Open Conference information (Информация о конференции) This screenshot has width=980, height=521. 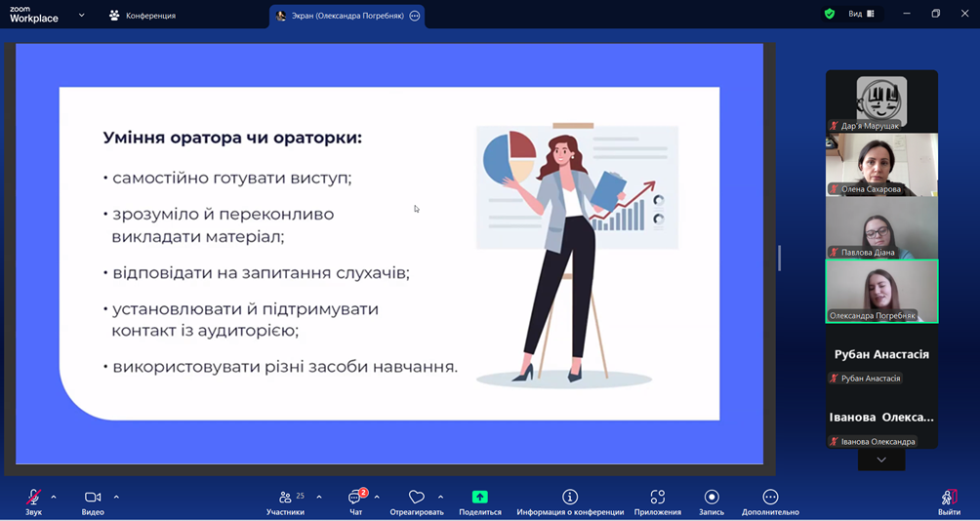click(570, 501)
